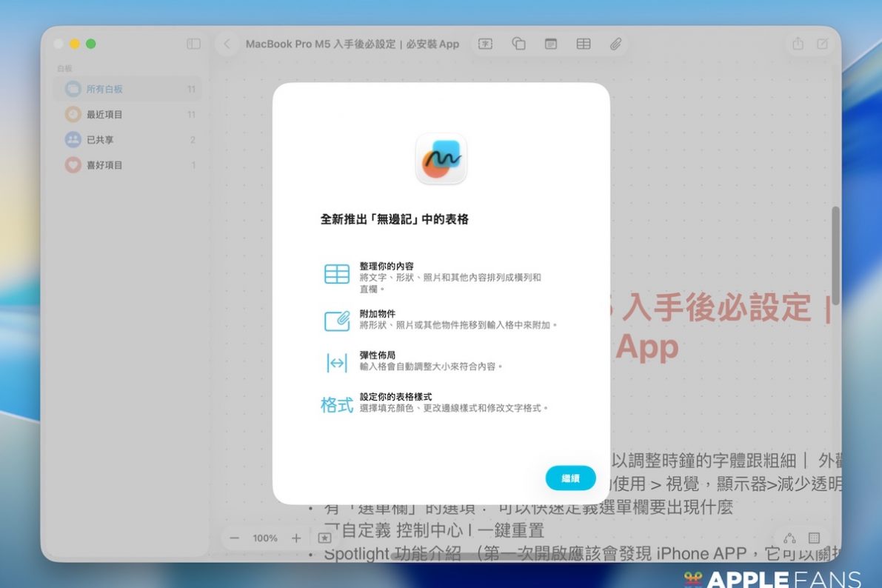Viewport: 882px width, 588px height.
Task: Click the zoom out minus button
Action: point(235,538)
